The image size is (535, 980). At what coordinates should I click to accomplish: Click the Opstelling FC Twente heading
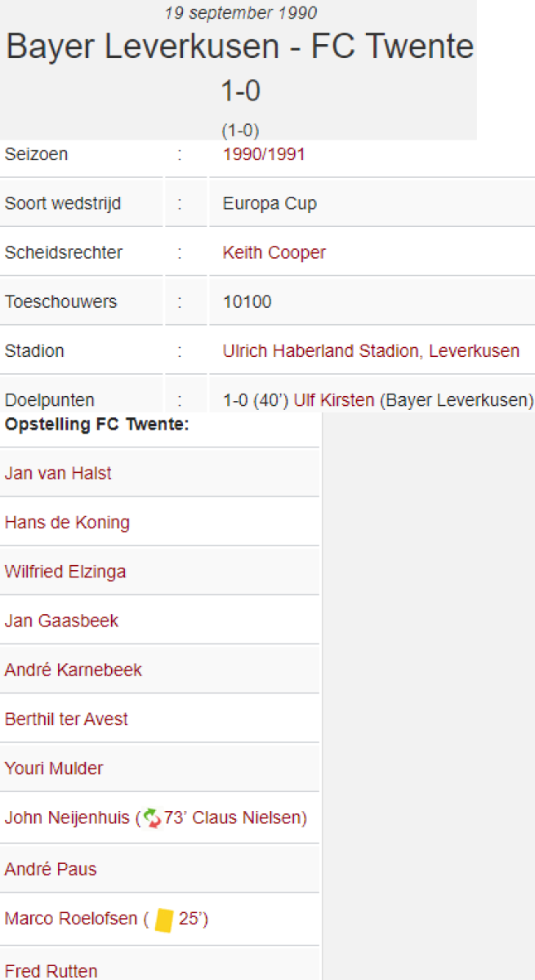pyautogui.click(x=96, y=425)
